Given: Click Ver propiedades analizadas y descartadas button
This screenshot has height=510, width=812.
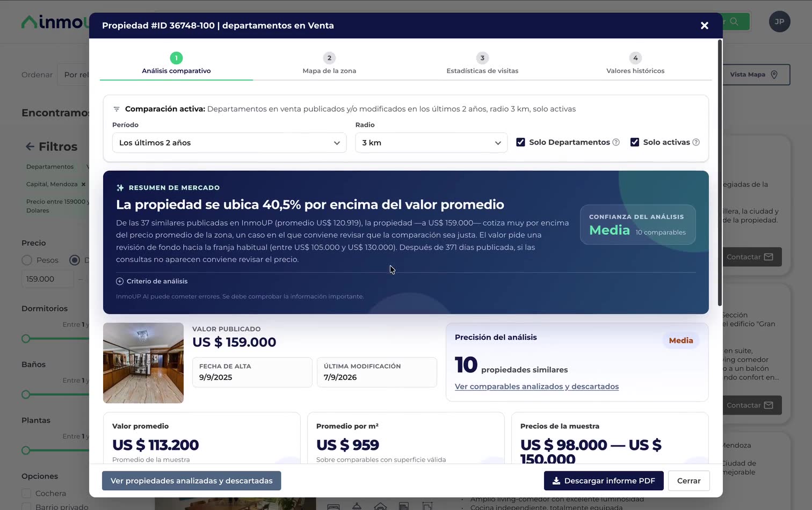Looking at the screenshot, I should 192,481.
